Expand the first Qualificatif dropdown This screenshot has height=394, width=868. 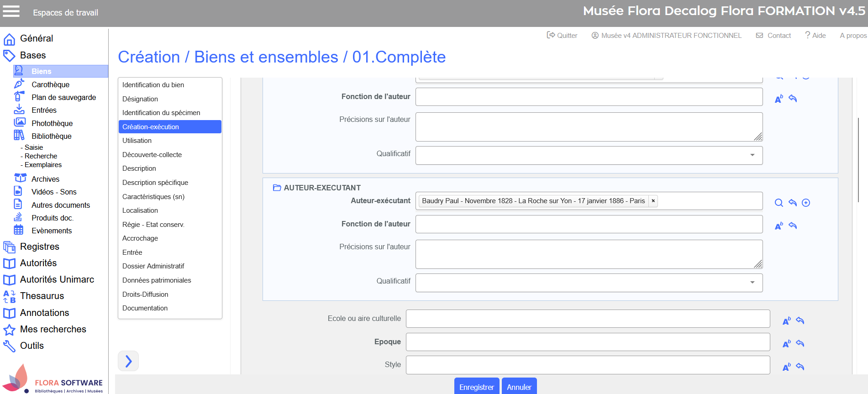[x=752, y=155]
